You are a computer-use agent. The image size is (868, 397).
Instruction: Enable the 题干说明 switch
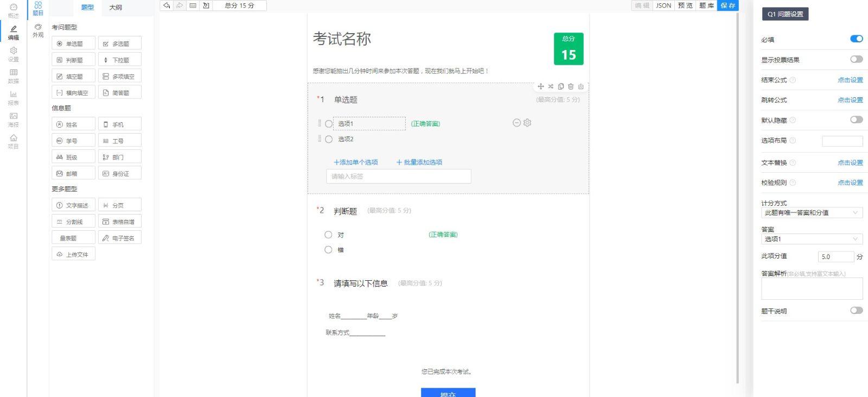[857, 310]
